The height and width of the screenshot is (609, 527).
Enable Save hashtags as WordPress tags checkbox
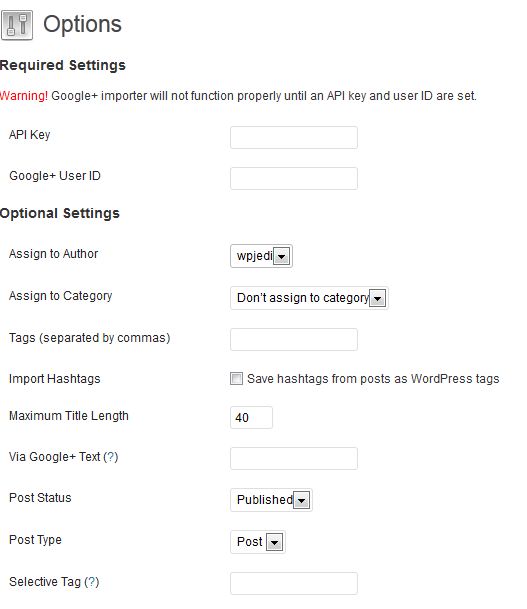pos(236,378)
